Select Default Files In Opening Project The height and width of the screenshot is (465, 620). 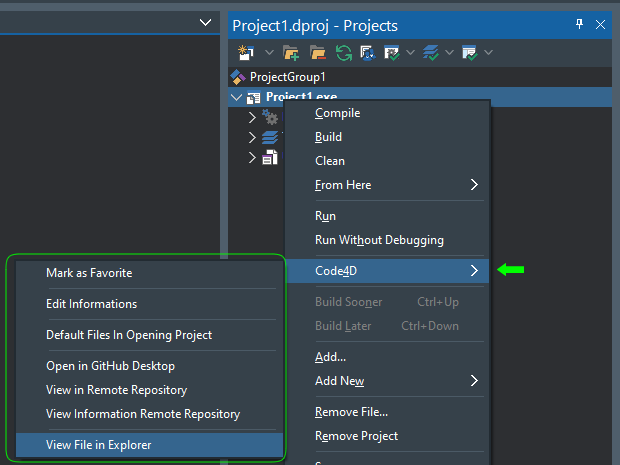pos(149,335)
